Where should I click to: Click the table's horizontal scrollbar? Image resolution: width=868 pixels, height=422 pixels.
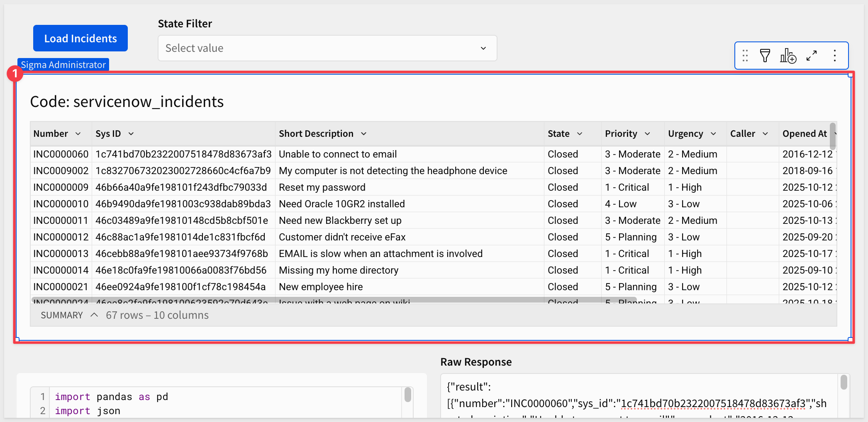(x=315, y=299)
